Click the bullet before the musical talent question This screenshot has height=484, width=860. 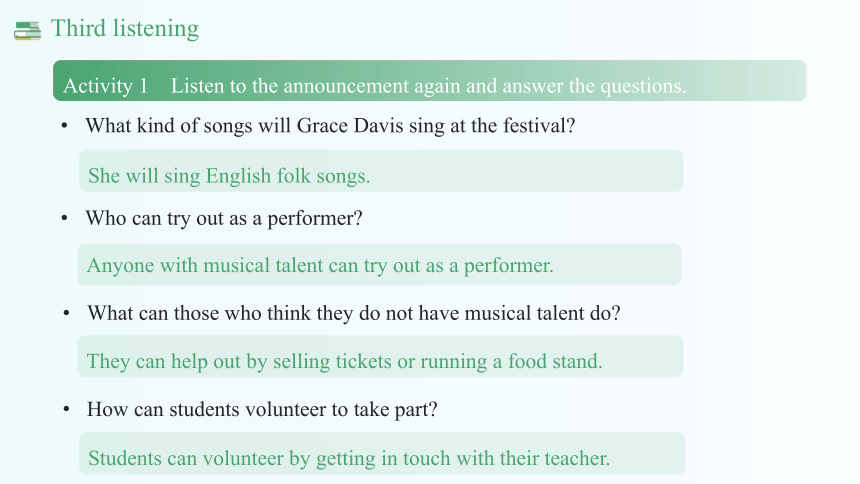pos(66,313)
